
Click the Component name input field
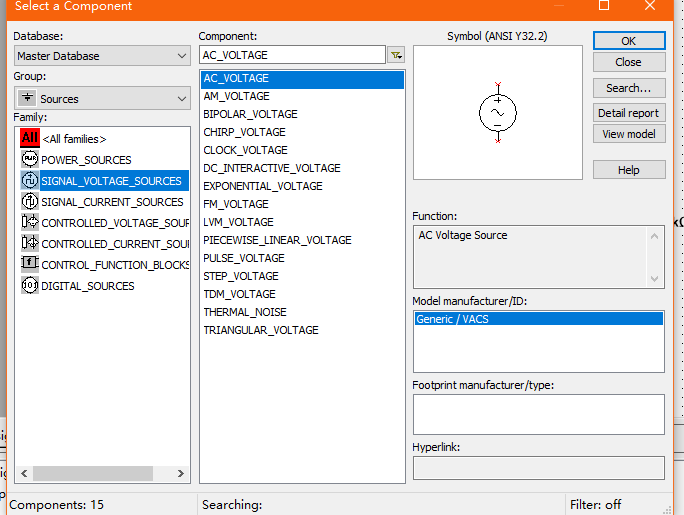pyautogui.click(x=292, y=55)
